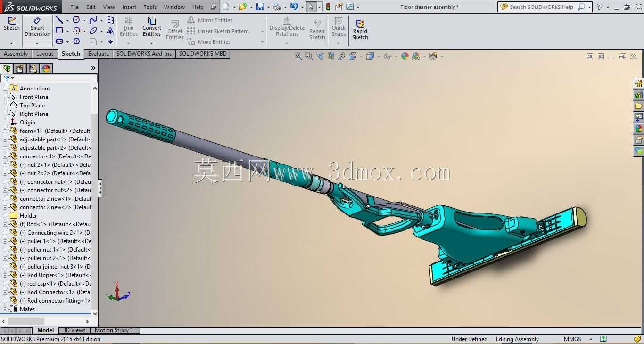Screen dimensions: 644x344
Task: Click the sketch Point tool
Action: pyautogui.click(x=110, y=41)
